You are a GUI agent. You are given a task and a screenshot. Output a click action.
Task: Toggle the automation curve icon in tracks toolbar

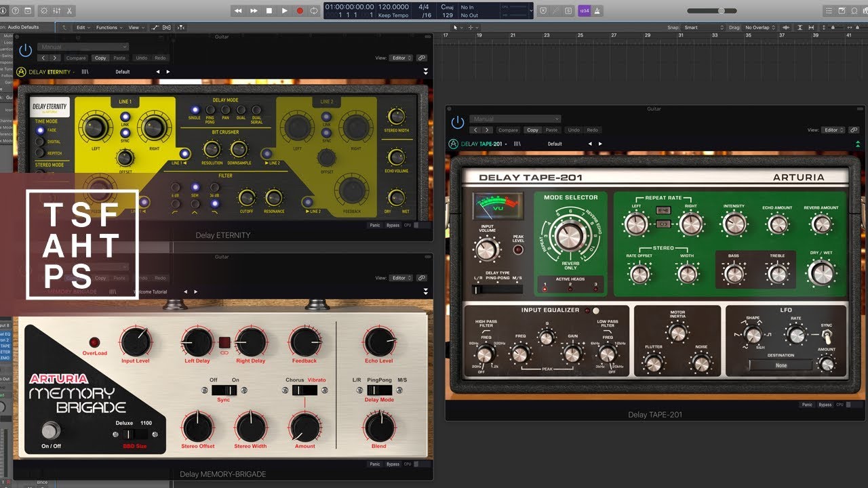tap(156, 27)
